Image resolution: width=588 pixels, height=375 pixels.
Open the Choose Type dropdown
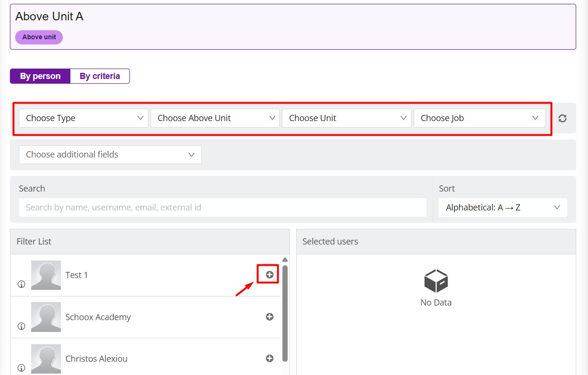(84, 118)
